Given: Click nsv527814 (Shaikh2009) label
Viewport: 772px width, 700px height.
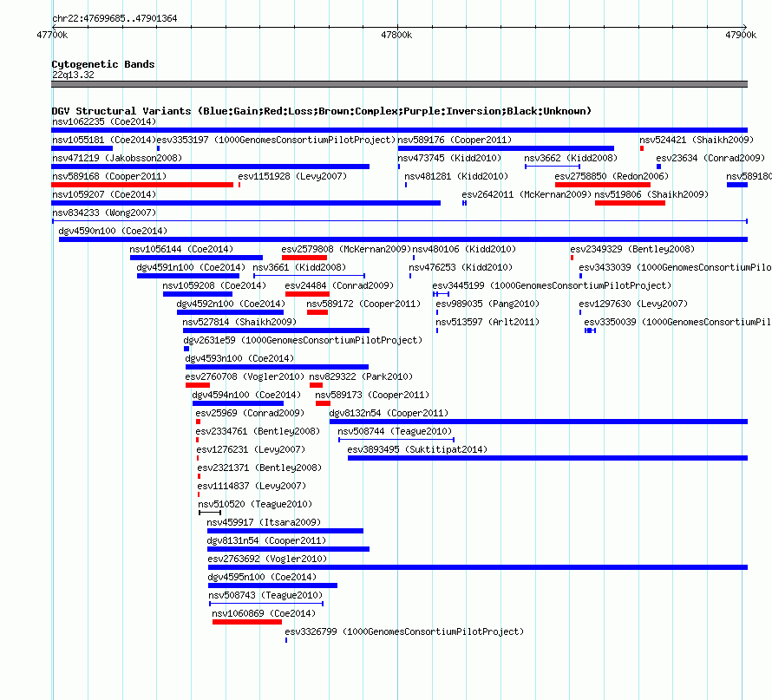Looking at the screenshot, I should (x=239, y=322).
